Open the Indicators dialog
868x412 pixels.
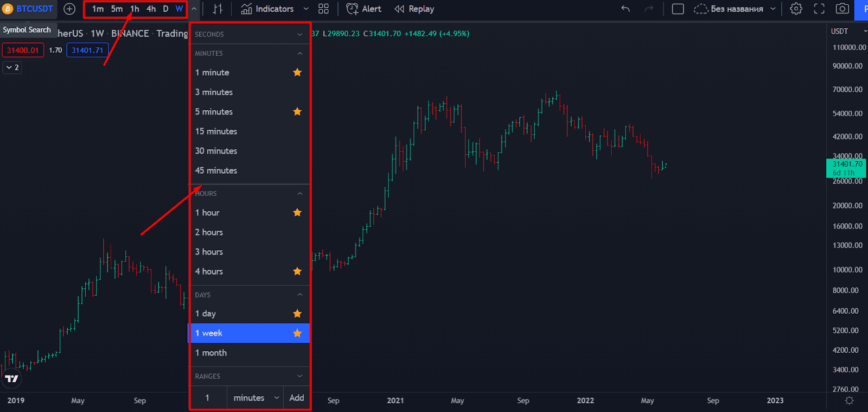(x=267, y=9)
